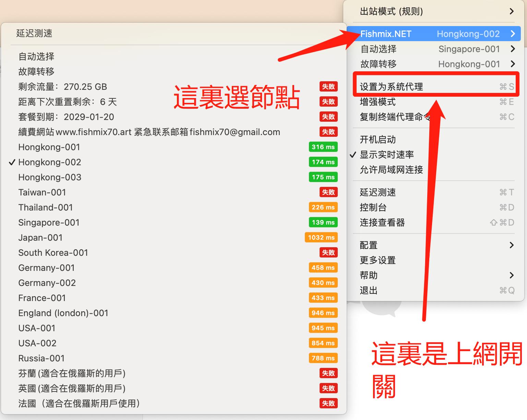Select the checked Hongkong-002 node

tap(173, 162)
